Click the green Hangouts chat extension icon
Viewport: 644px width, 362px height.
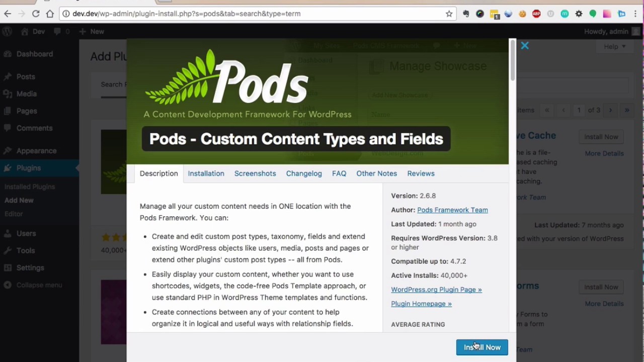(x=593, y=14)
